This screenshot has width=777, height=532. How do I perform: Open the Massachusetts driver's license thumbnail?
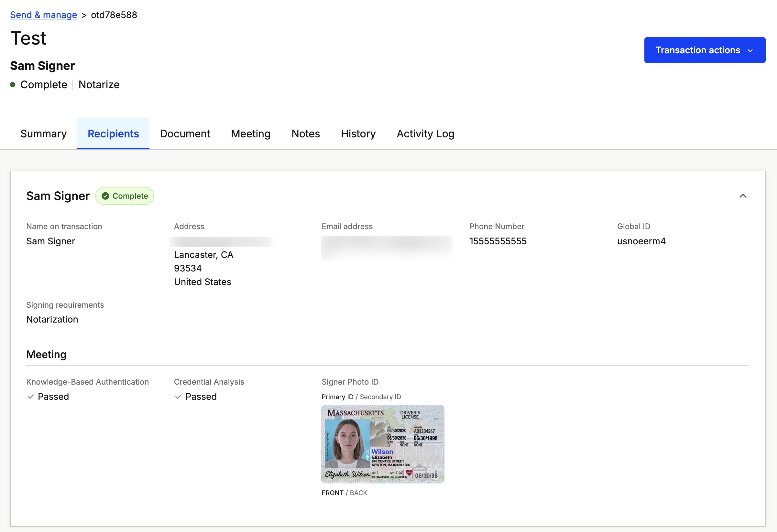coord(382,444)
